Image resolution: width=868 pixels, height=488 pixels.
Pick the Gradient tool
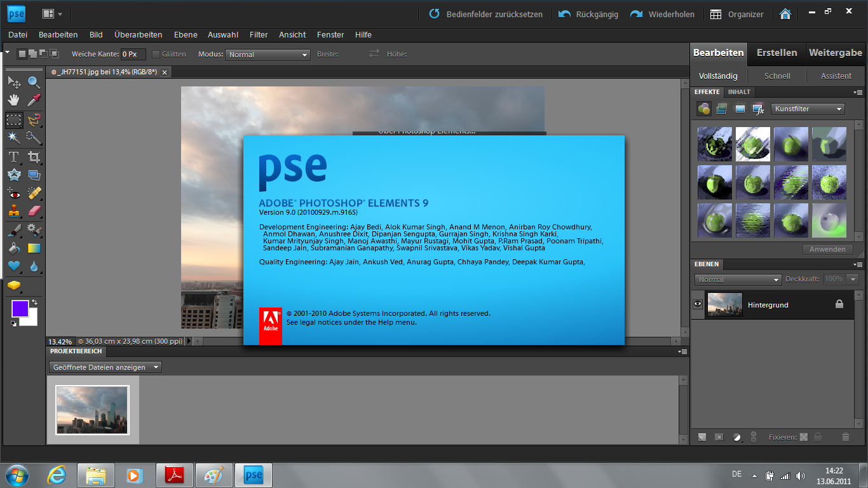coord(34,248)
